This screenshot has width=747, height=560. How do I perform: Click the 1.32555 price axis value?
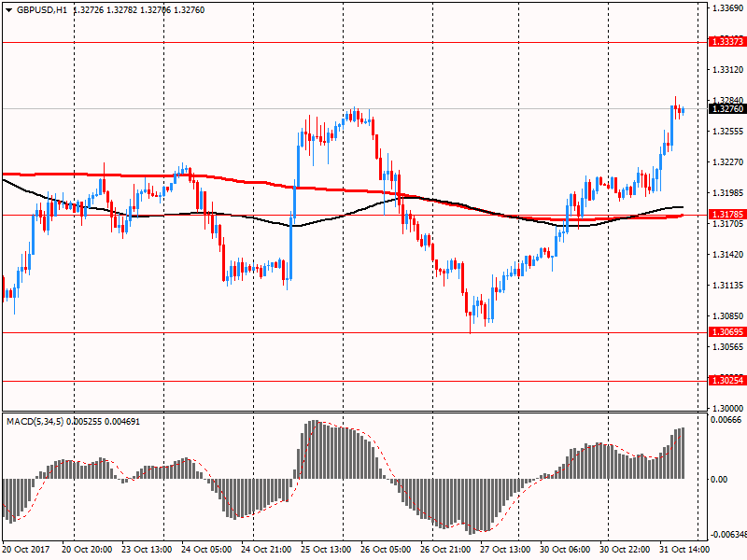pyautogui.click(x=727, y=132)
